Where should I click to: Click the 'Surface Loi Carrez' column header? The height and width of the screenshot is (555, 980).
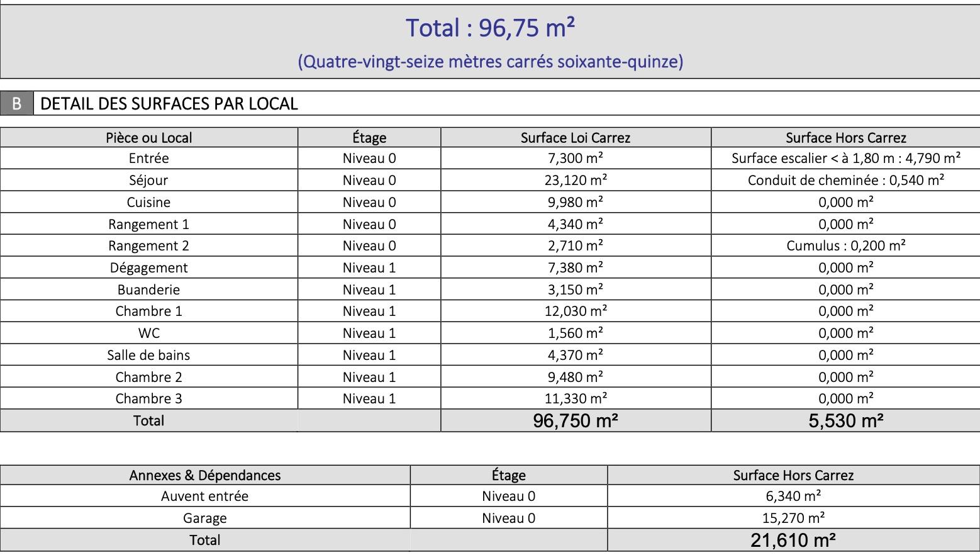coord(576,138)
